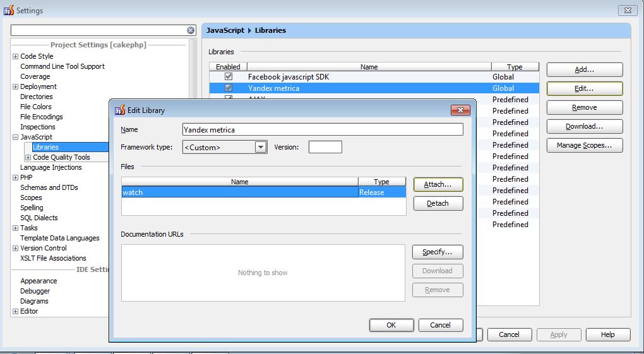Close the Settings window
The height and width of the screenshot is (354, 644).
[x=628, y=11]
